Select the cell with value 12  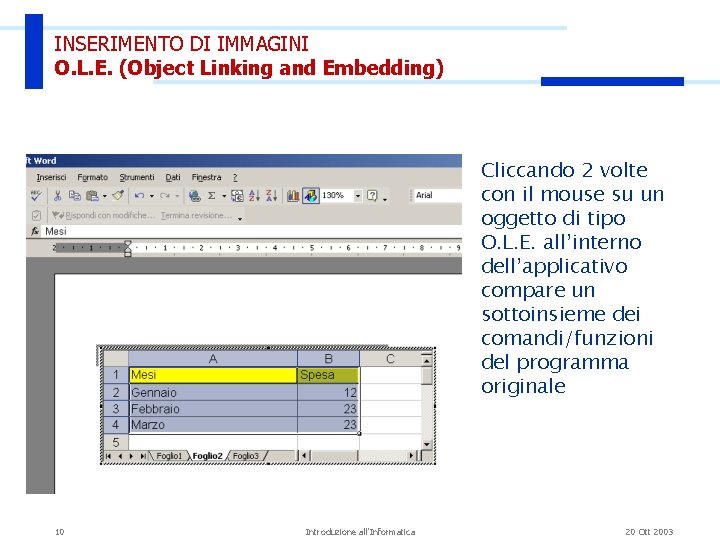tap(328, 392)
